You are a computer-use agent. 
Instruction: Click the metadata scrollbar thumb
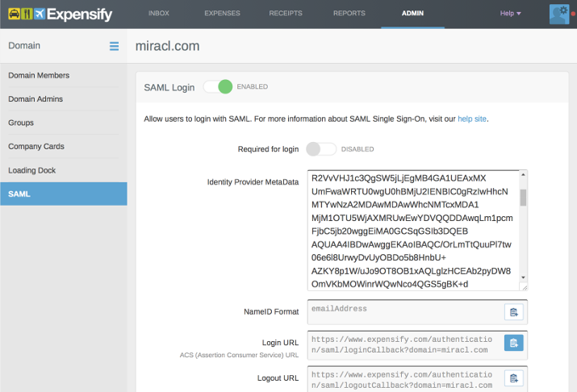click(x=523, y=198)
